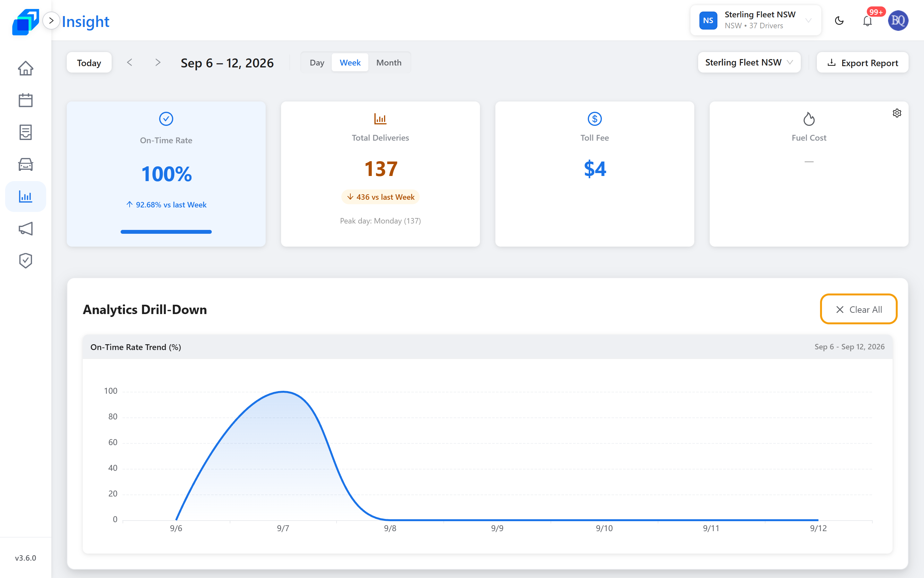Open the calendar schedule sidebar icon

(26, 100)
